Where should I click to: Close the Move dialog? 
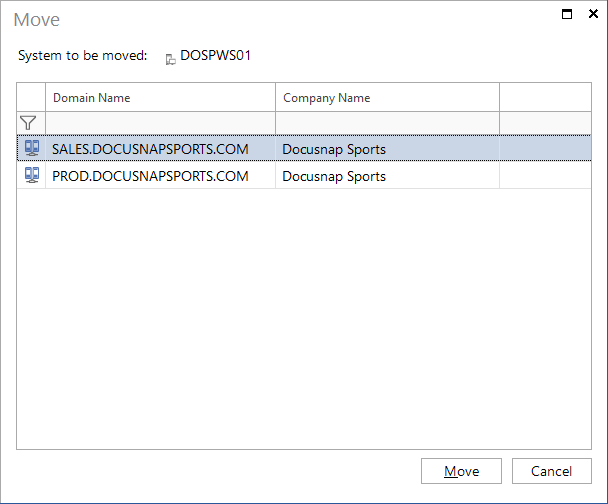[593, 14]
